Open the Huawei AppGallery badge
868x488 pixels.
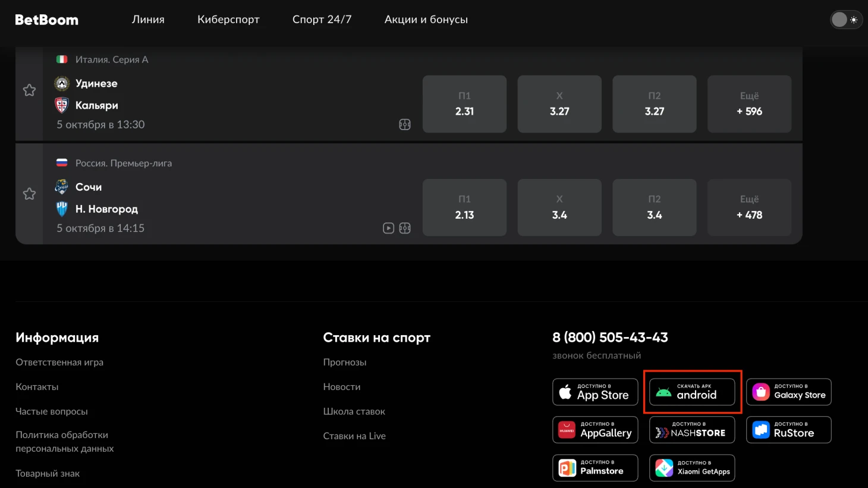(595, 430)
